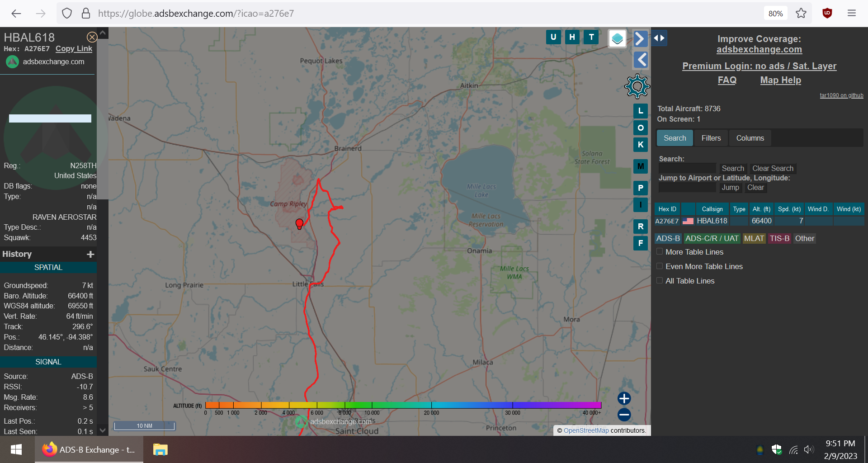Click the F map button
The height and width of the screenshot is (463, 868).
(641, 243)
